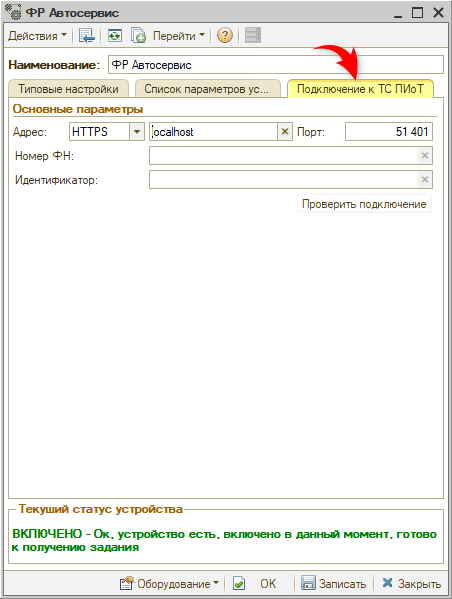Image resolution: width=452 pixels, height=599 pixels.
Task: Click the Закрыть button
Action: [411, 583]
